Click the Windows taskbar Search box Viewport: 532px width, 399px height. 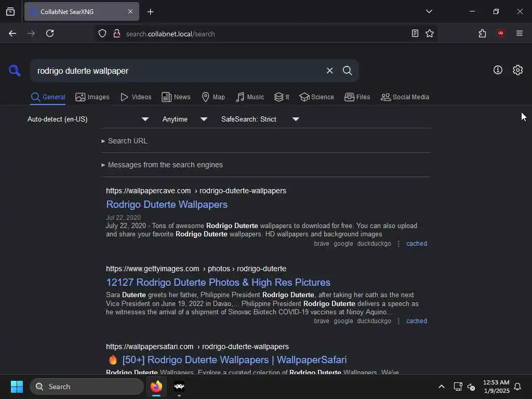(87, 387)
